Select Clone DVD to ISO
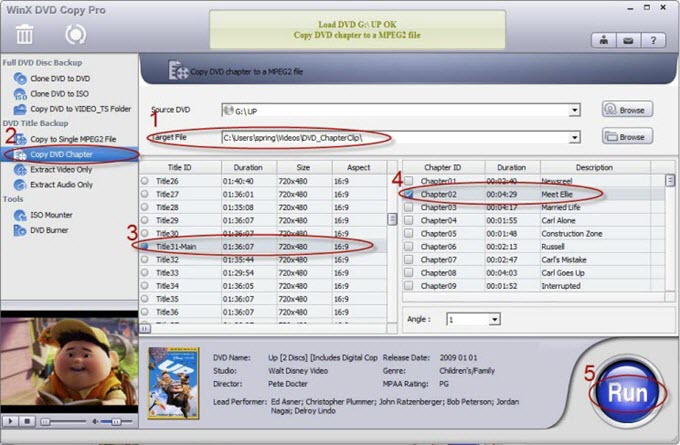Screen dimensions: 680x445 point(59,94)
